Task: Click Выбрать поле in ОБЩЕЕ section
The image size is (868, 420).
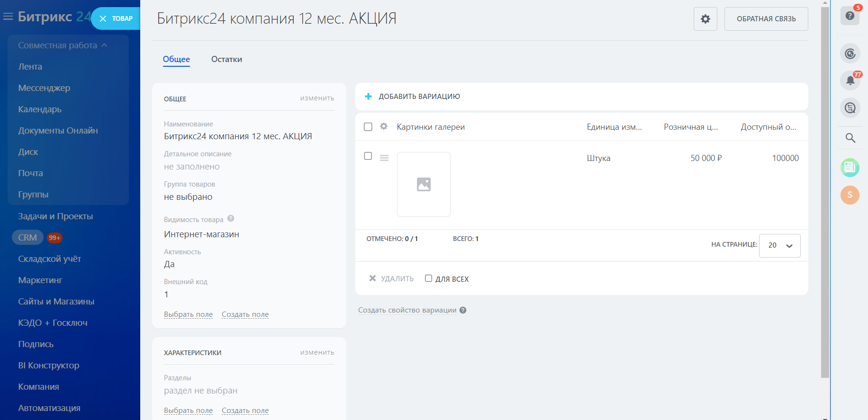Action: tap(188, 314)
